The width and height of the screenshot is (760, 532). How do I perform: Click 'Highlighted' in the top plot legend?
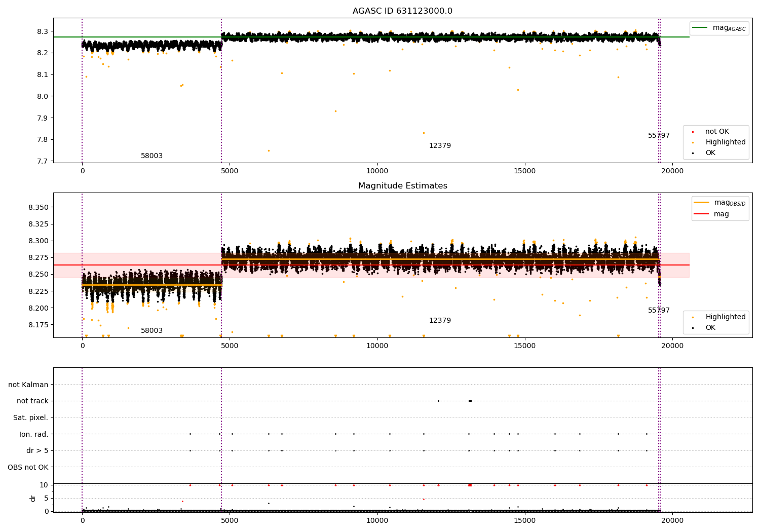coord(726,142)
